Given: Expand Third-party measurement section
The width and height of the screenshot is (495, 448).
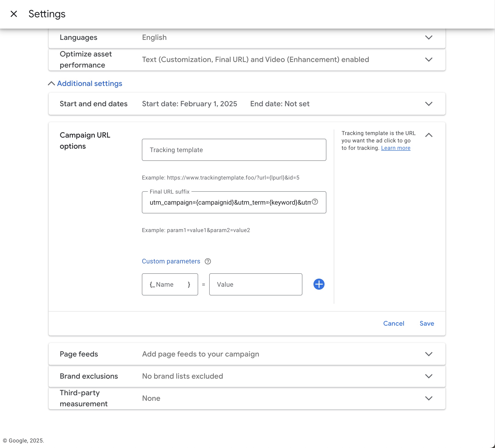Looking at the screenshot, I should tap(429, 398).
